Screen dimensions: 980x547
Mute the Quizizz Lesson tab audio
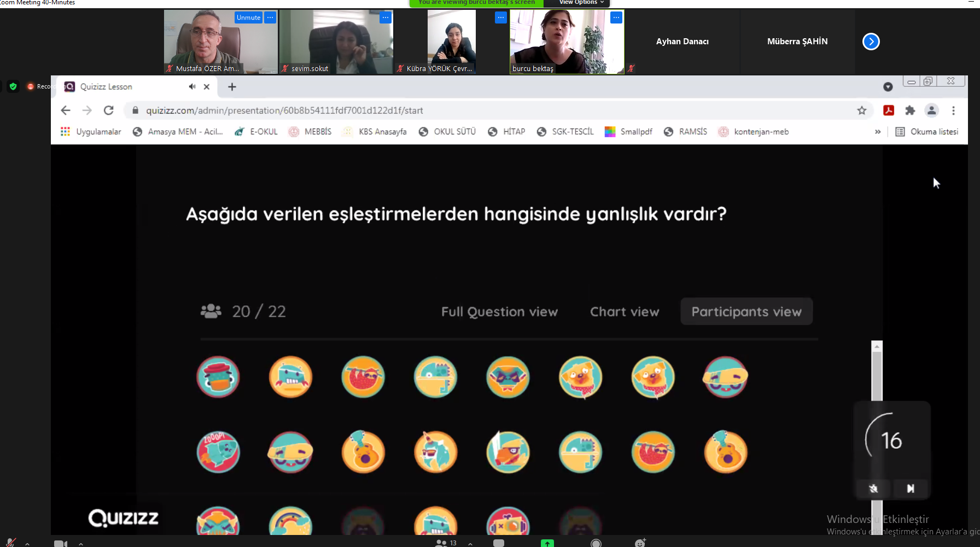[192, 86]
